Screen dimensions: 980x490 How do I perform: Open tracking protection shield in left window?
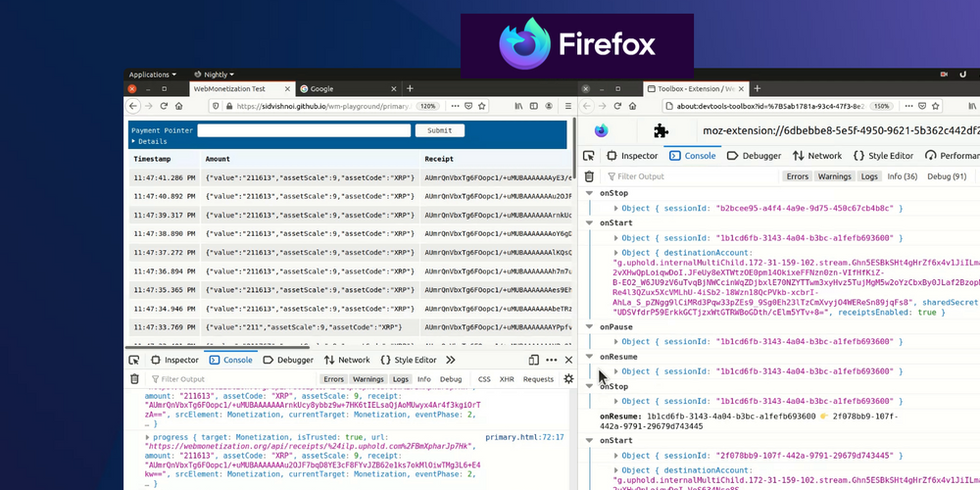click(216, 106)
